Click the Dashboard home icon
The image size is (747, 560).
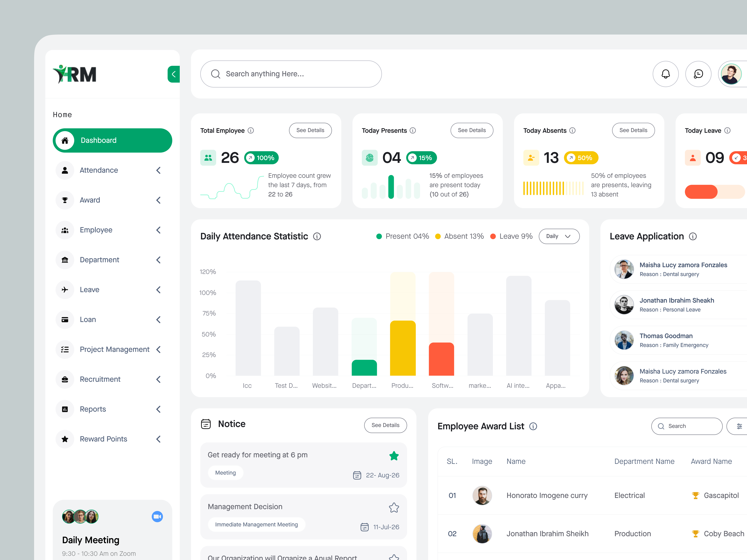65,140
